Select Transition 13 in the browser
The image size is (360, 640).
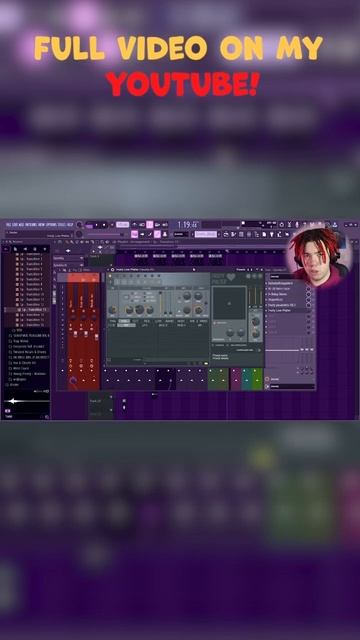(x=32, y=310)
